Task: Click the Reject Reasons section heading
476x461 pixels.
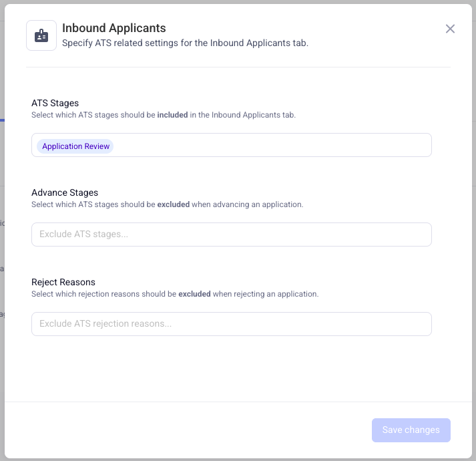Action: pos(63,282)
